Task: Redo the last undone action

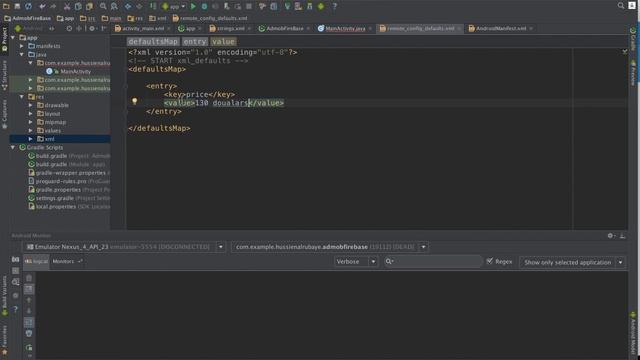Action: click(53, 6)
